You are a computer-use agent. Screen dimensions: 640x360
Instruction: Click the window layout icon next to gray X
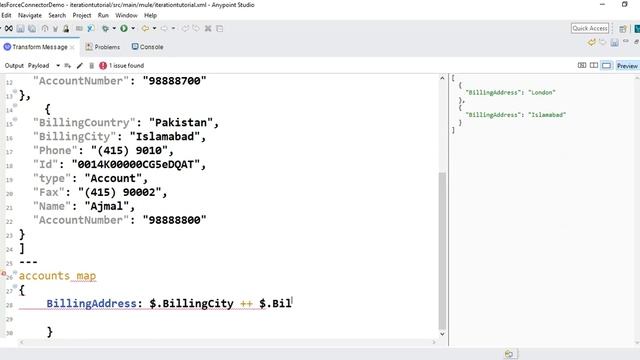click(220, 29)
